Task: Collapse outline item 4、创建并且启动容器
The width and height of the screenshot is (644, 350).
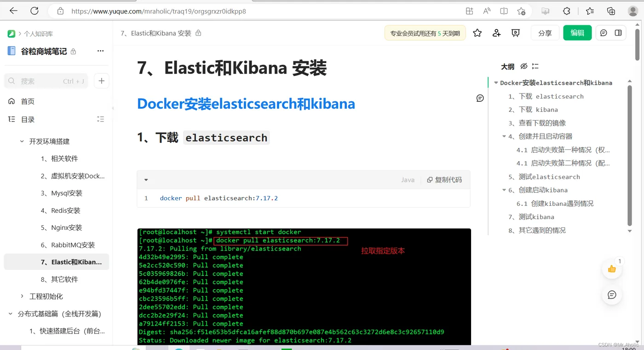Action: point(504,136)
